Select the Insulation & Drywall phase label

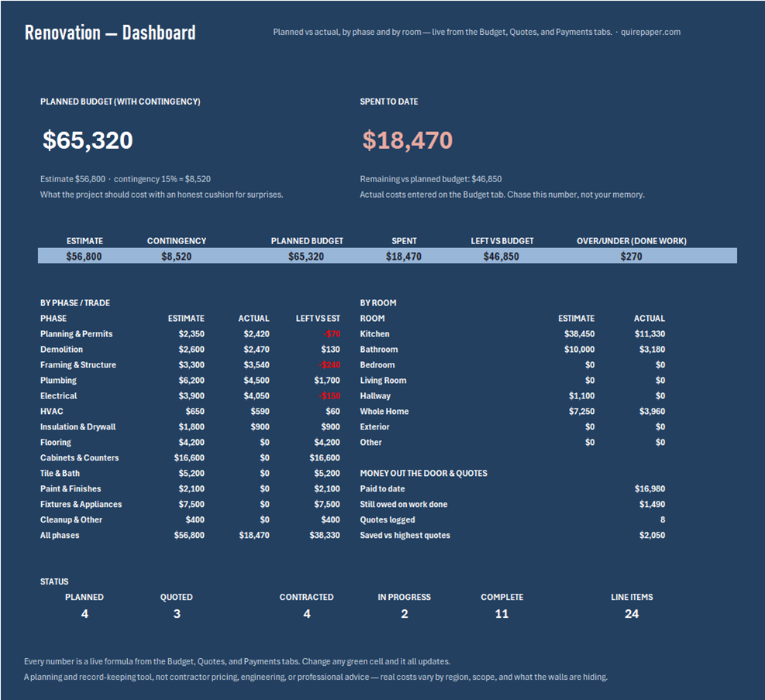click(78, 427)
